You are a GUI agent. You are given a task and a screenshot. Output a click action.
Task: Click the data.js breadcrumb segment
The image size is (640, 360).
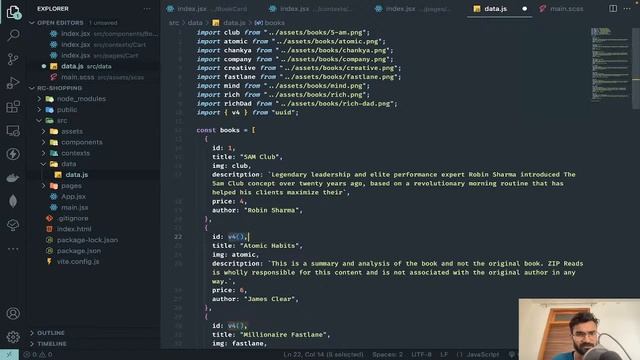pyautogui.click(x=234, y=23)
